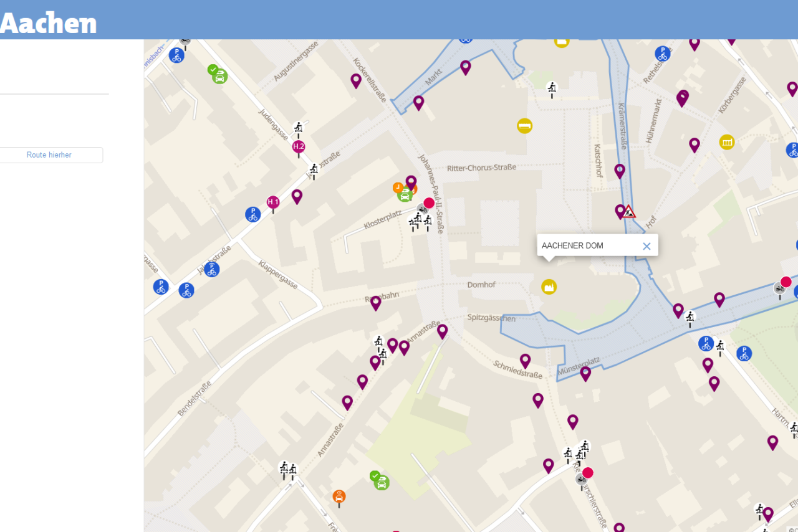Click the purple pin on Rennbahn
This screenshot has width=798, height=532.
pos(375,302)
